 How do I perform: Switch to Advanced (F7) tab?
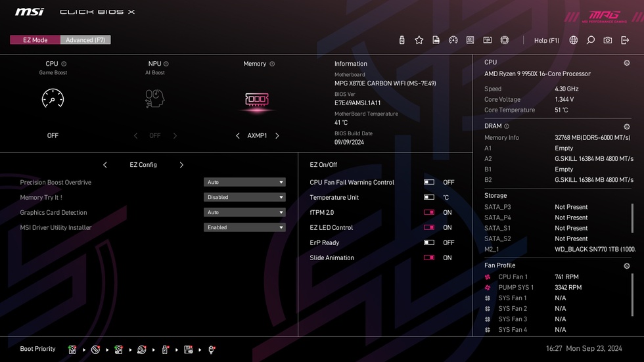(x=85, y=40)
